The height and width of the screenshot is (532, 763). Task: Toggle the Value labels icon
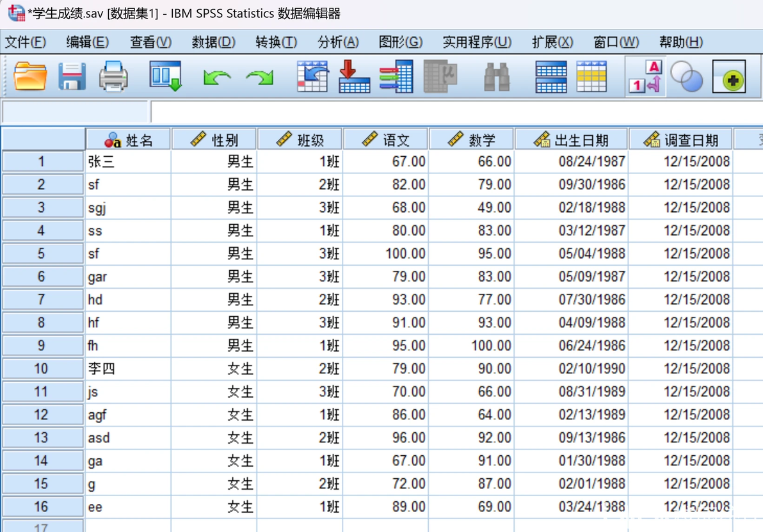pos(646,76)
